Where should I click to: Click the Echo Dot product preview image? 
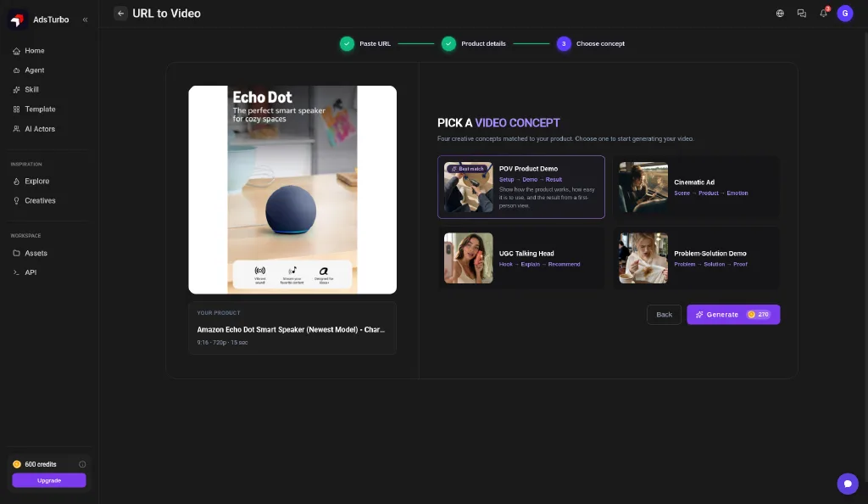pos(292,189)
